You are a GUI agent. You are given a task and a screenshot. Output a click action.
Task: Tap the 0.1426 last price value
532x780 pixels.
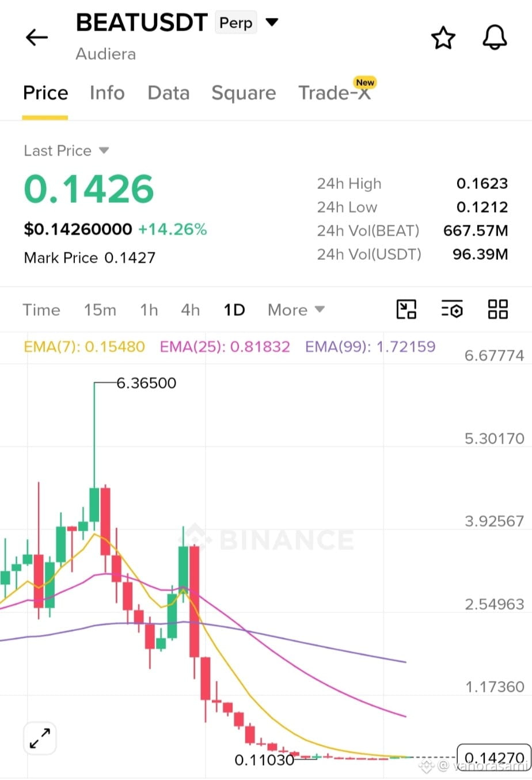(89, 189)
